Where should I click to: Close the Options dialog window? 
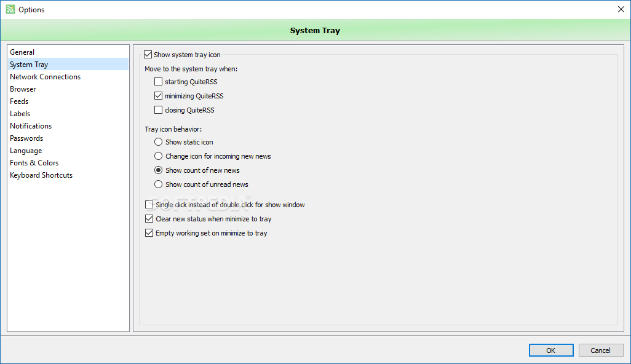621,9
